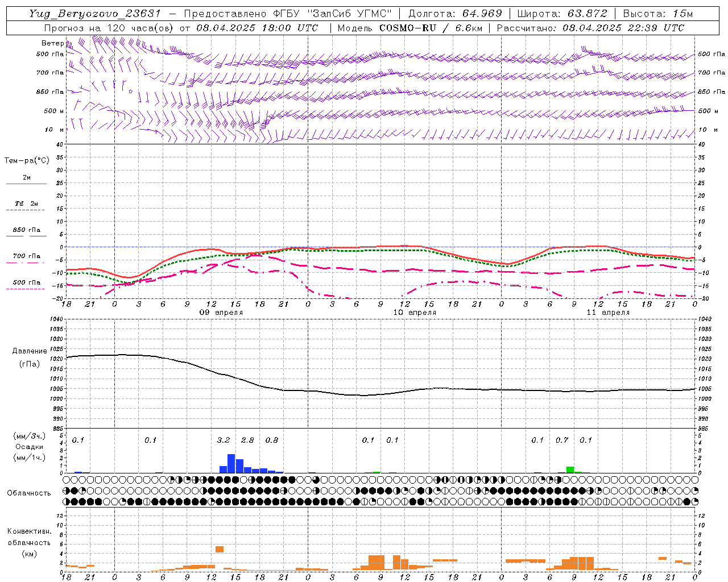This screenshot has height=582, width=728.
Task: Click the Давление panel label
Action: (30, 351)
